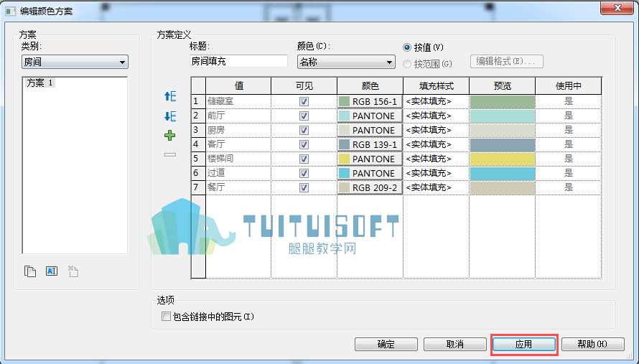Click the dialog title bar icon

(10, 11)
